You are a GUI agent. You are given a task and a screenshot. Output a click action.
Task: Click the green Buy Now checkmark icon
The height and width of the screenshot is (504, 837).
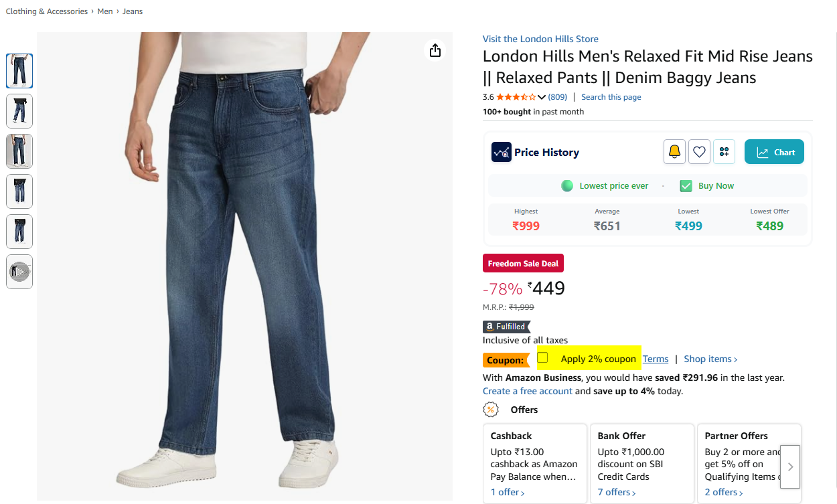point(686,186)
